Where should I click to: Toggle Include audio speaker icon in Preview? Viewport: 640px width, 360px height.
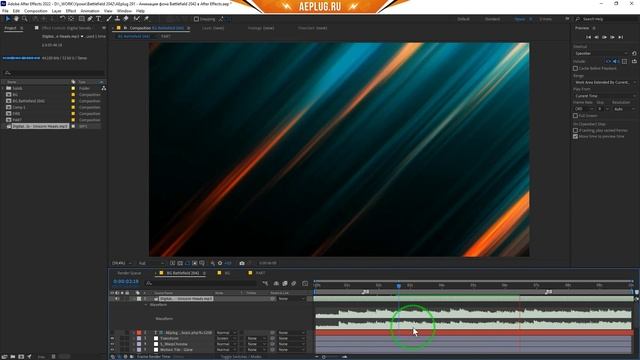pyautogui.click(x=616, y=61)
